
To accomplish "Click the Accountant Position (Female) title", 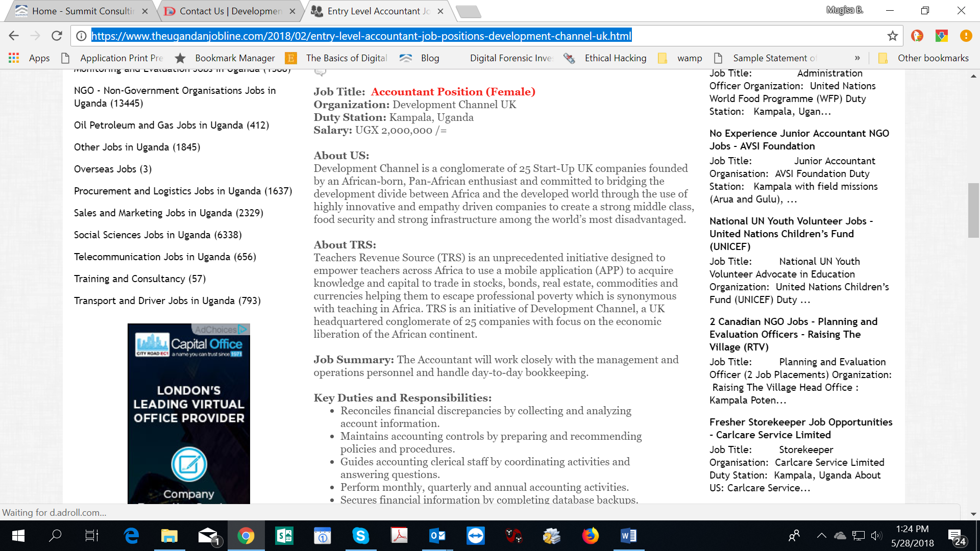I will pos(453,92).
